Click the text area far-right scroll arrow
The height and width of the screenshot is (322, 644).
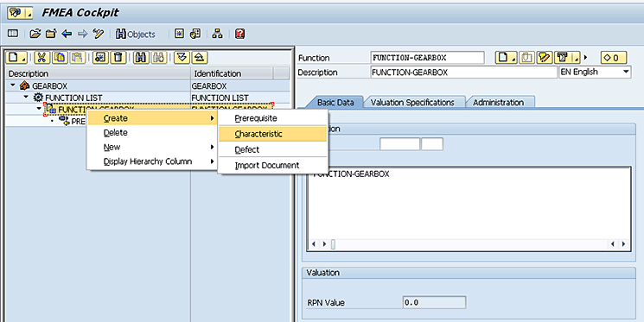[x=623, y=244]
